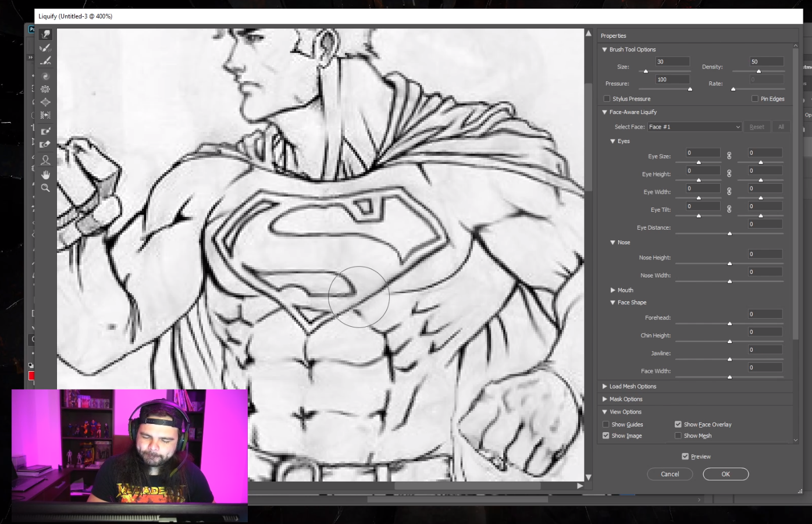The width and height of the screenshot is (812, 524).
Task: Link left and right Eye Tilt values
Action: [729, 209]
